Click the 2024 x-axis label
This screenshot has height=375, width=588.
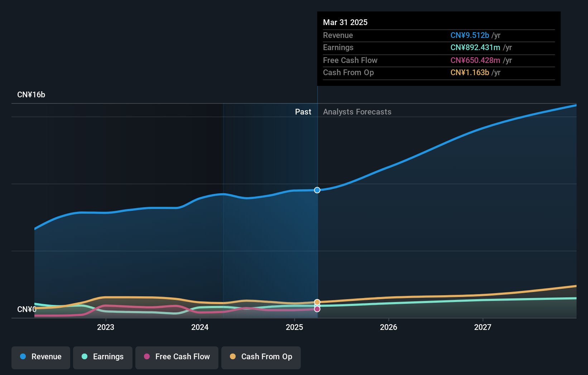point(200,327)
